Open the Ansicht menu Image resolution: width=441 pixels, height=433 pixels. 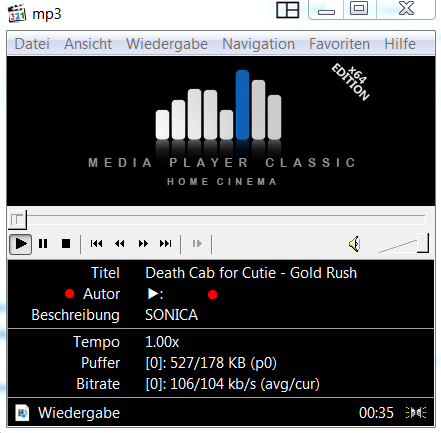coord(88,44)
